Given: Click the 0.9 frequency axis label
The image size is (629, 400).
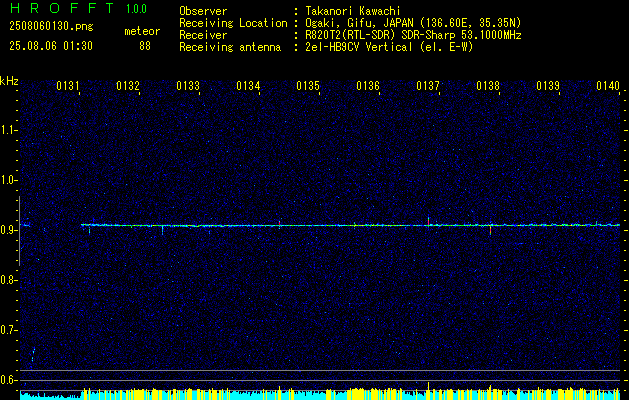Looking at the screenshot, I should point(8,230).
